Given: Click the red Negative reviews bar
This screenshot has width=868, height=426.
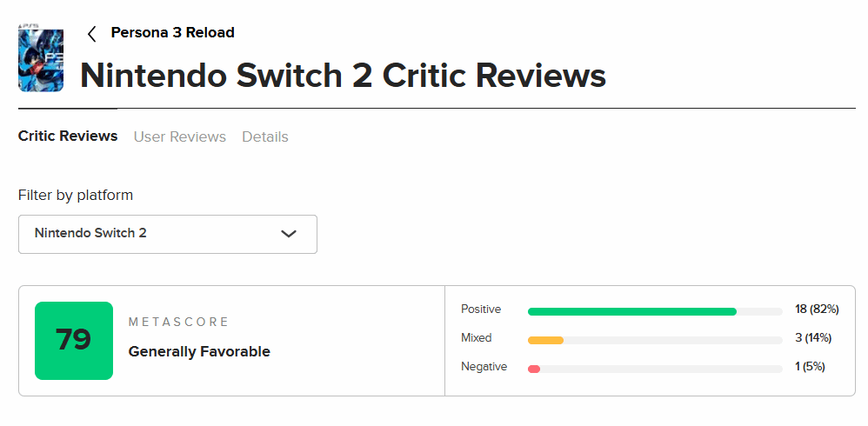Looking at the screenshot, I should pyautogui.click(x=534, y=369).
